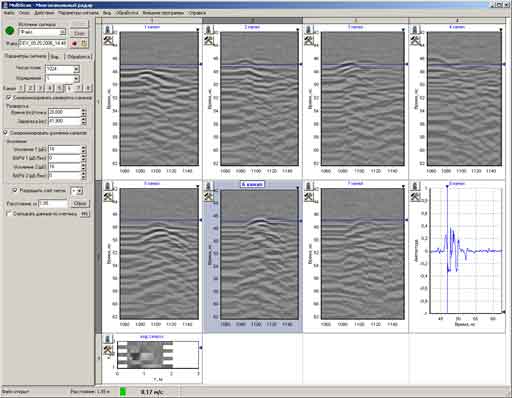Click the upper small icon in bottom map panel
The height and width of the screenshot is (398, 512).
click(x=107, y=340)
